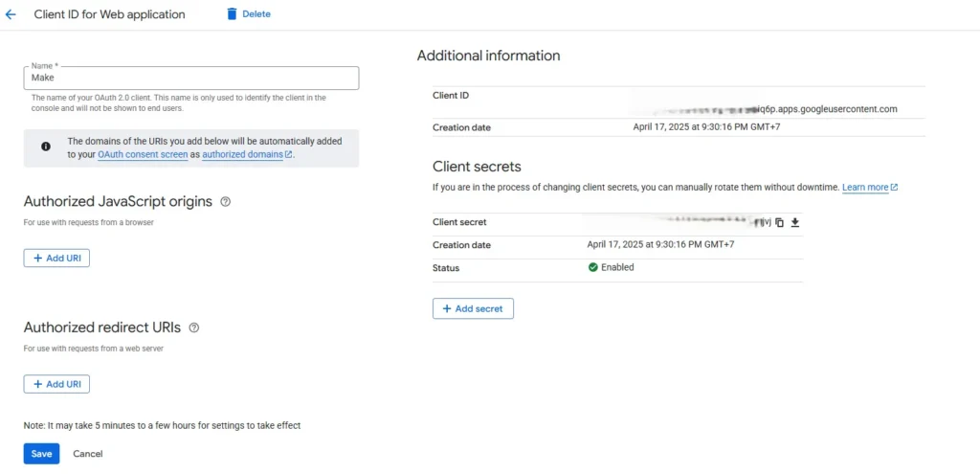Click the info icon in the domains notice
The image size is (980, 474).
[46, 147]
